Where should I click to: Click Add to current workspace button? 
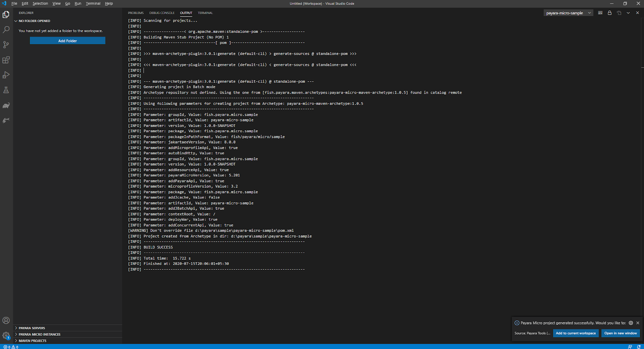(x=576, y=333)
